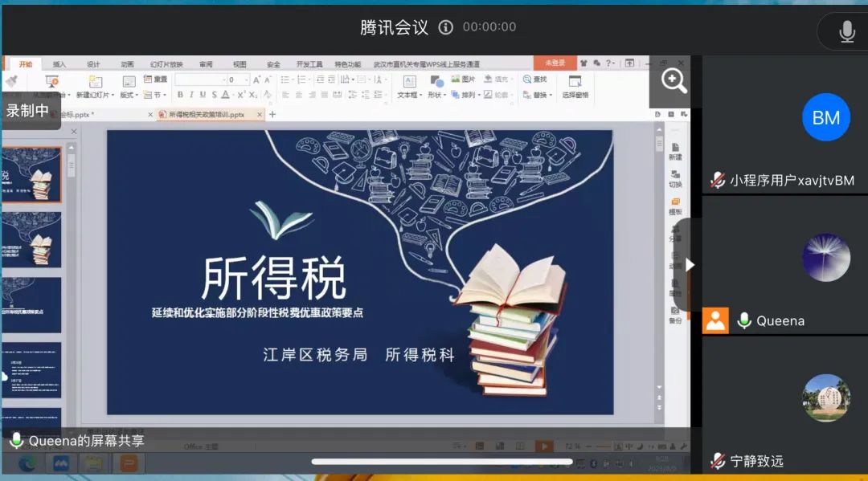Toggle bold formatting in the ribbon
Screen dimensions: 868x481
(x=180, y=95)
